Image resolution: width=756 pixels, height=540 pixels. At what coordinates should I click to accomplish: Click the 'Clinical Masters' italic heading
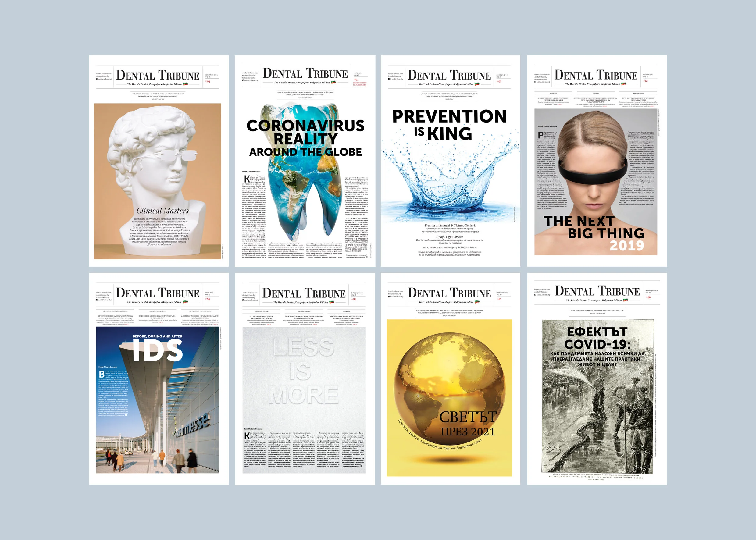click(162, 211)
